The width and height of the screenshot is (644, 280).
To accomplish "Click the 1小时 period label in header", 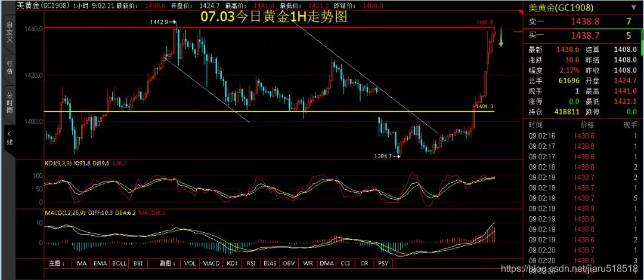I will [82, 6].
